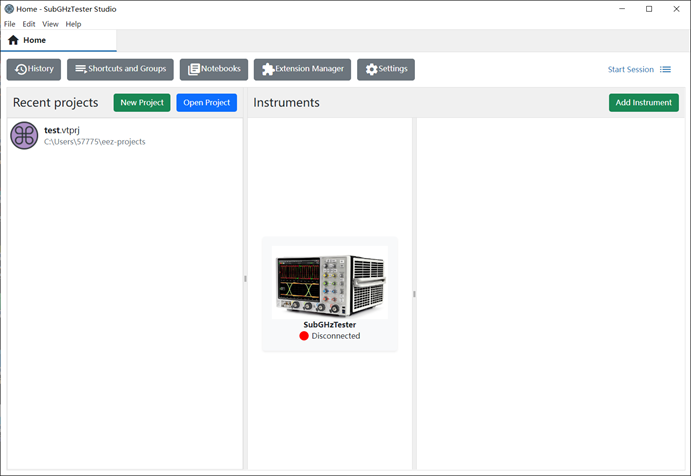Click the home icon in Home tab
The image size is (691, 476).
tap(13, 41)
